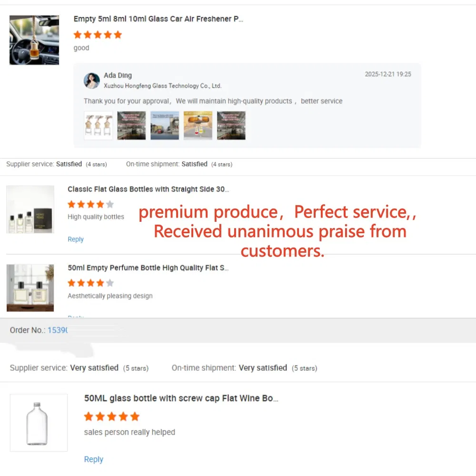The image size is (476, 476).
Task: Open the three-bottles photo in the supplier reply
Action: 98,126
